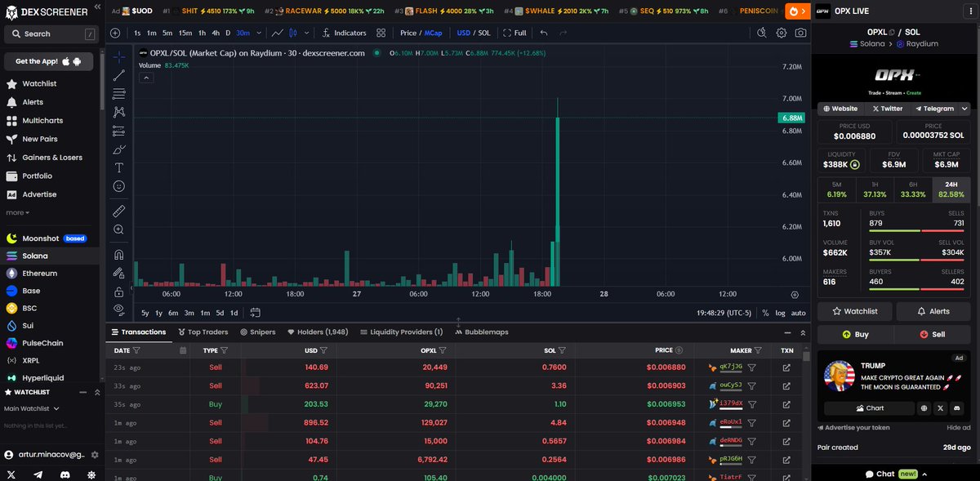Click the Sell button in side panel

coord(933,334)
